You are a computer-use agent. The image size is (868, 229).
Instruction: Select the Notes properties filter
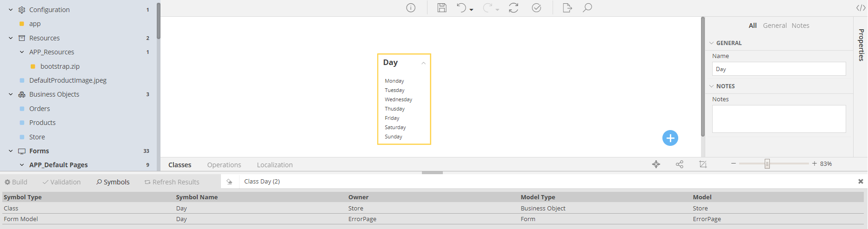800,26
